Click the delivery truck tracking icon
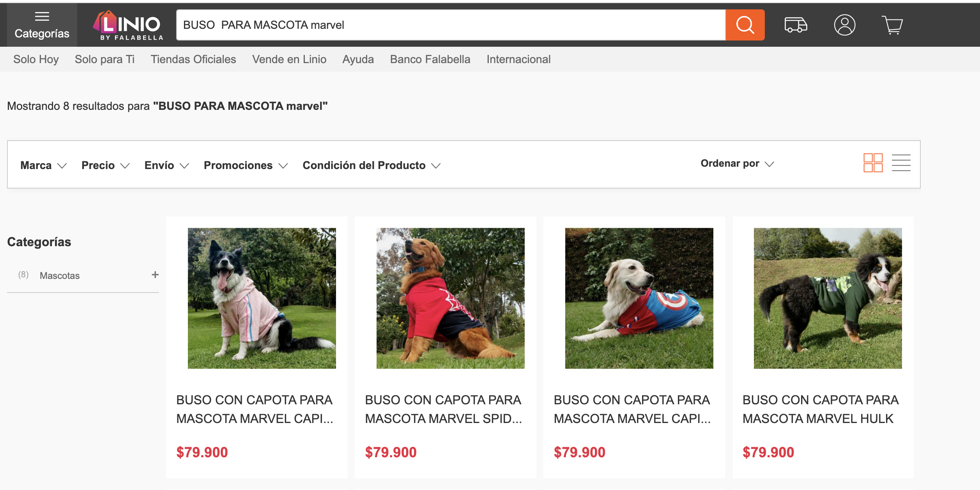Screen dimensions: 980x490 click(796, 25)
